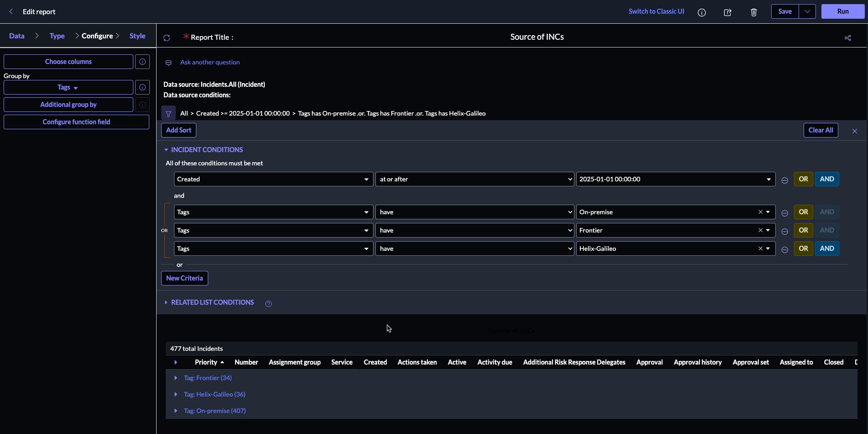Click info icon next to Choose columns
This screenshot has height=434, width=868.
[142, 62]
